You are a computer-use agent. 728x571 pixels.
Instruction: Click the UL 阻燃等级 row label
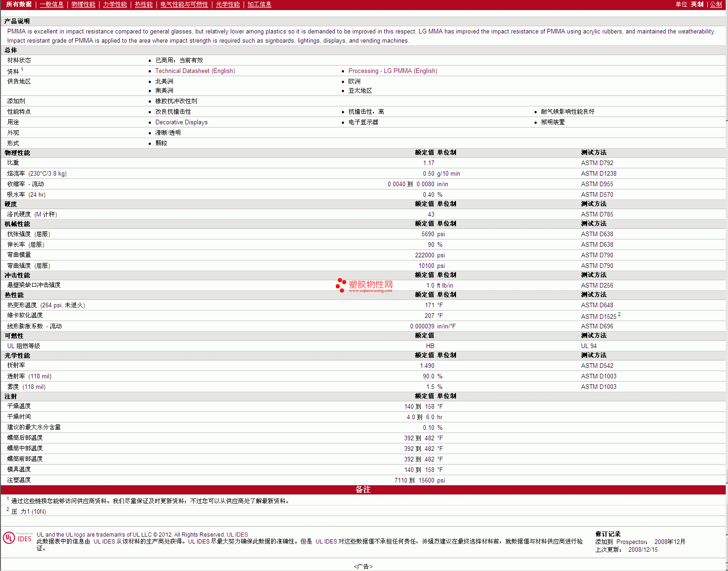coord(23,346)
